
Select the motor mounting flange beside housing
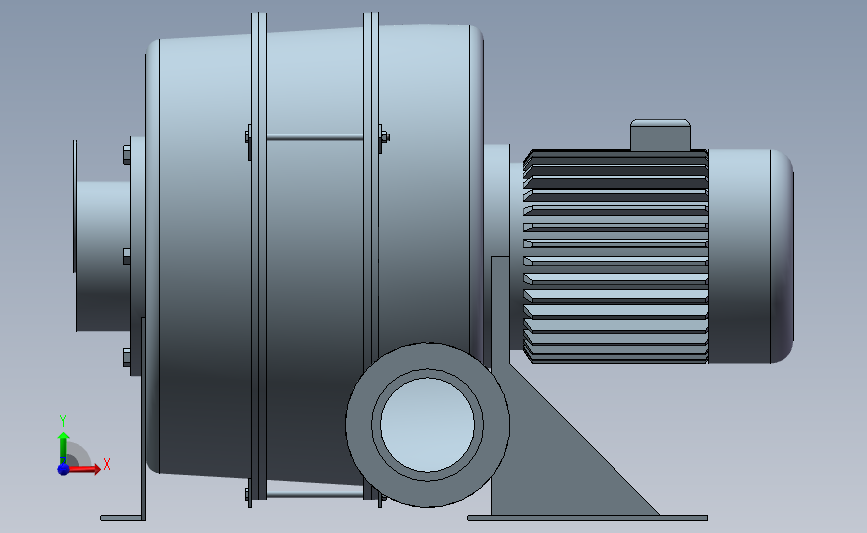pos(497,199)
